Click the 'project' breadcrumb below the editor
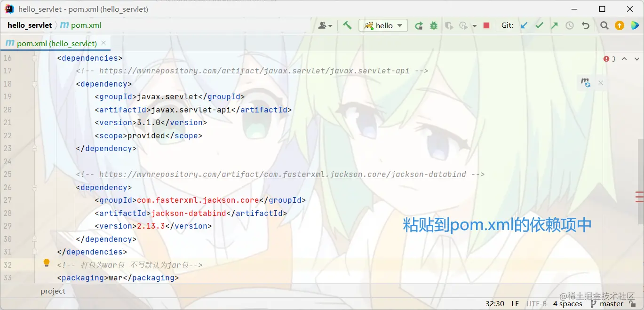 (53, 291)
